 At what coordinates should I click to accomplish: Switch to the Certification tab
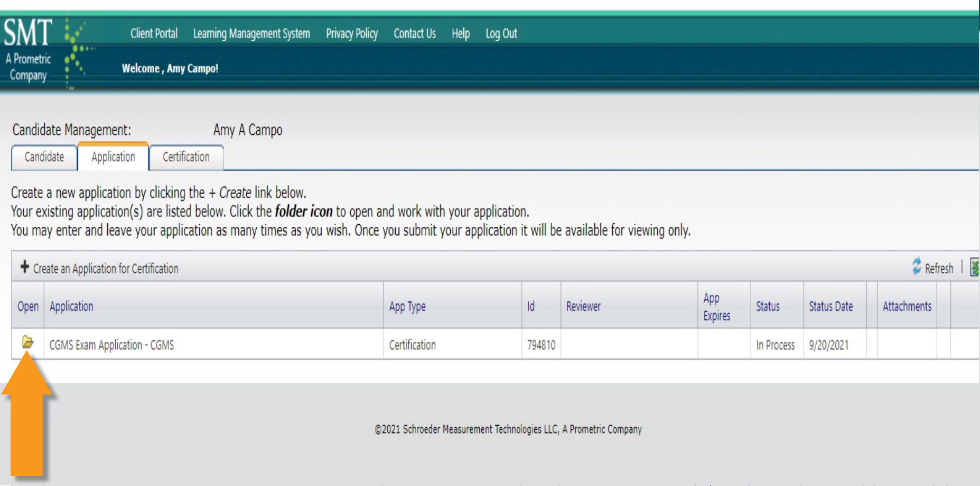[x=186, y=157]
